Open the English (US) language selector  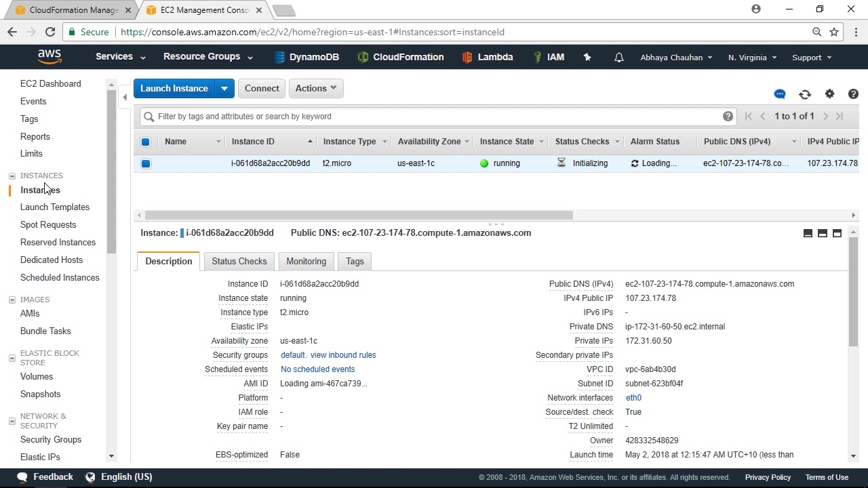pyautogui.click(x=119, y=477)
